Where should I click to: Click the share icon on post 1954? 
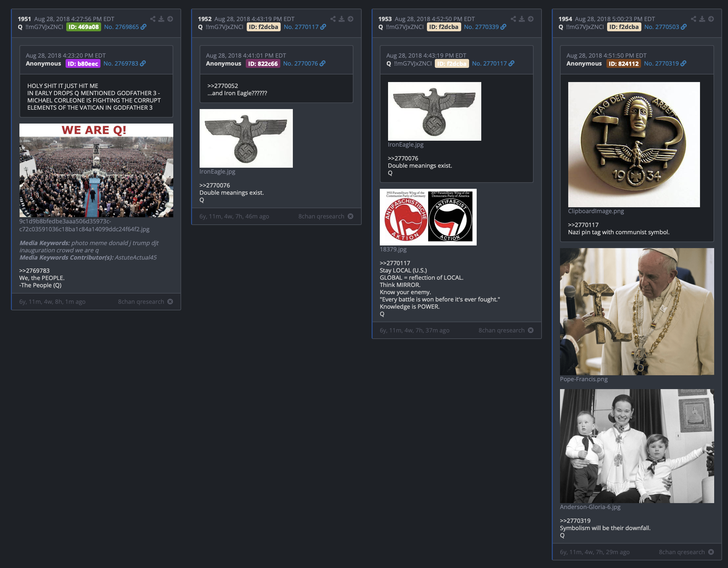coord(693,19)
